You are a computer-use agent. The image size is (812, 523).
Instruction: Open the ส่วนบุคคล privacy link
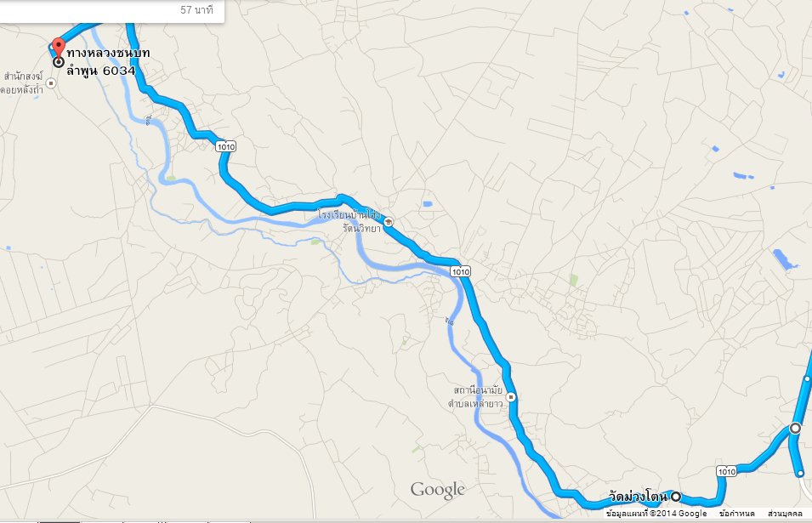[785, 514]
